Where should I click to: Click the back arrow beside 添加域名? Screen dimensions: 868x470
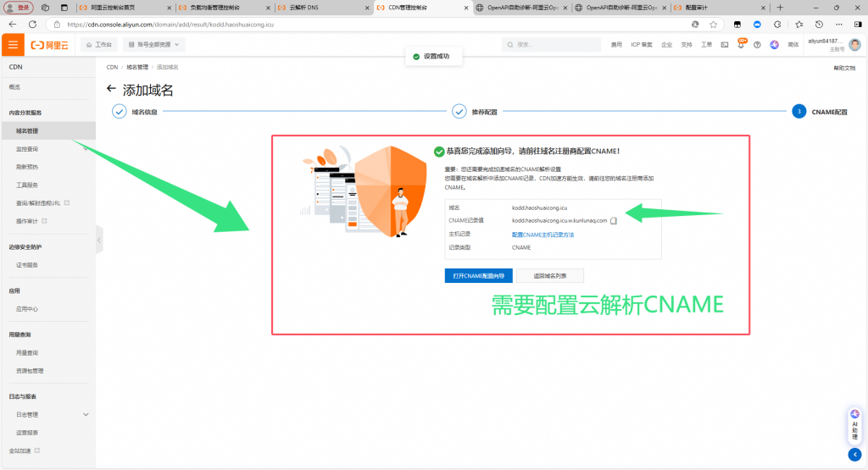click(111, 89)
